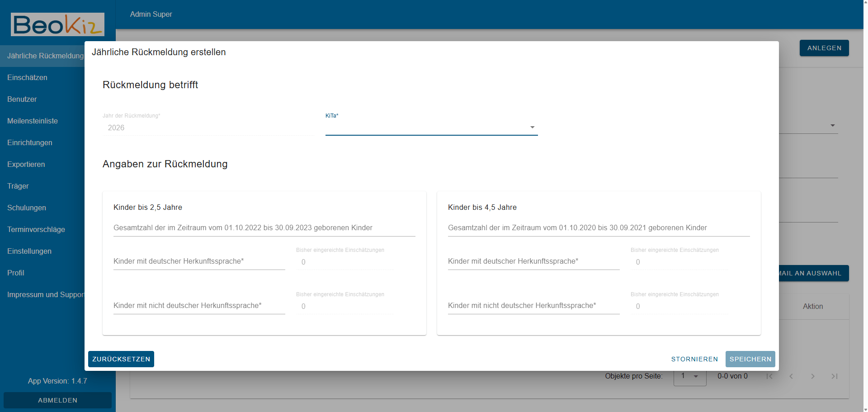Go to the first page of results
The height and width of the screenshot is (412, 868).
769,376
